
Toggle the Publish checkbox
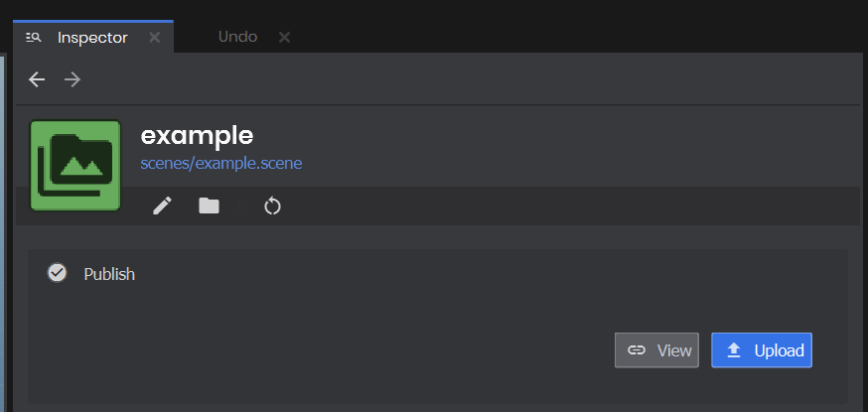point(58,273)
